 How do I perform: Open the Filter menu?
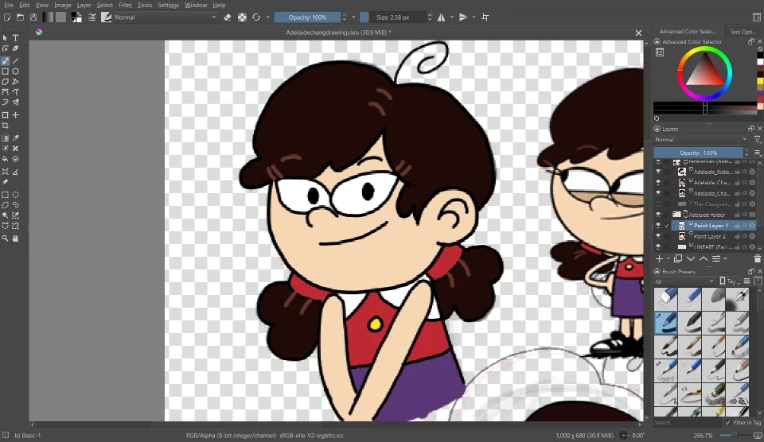point(125,5)
